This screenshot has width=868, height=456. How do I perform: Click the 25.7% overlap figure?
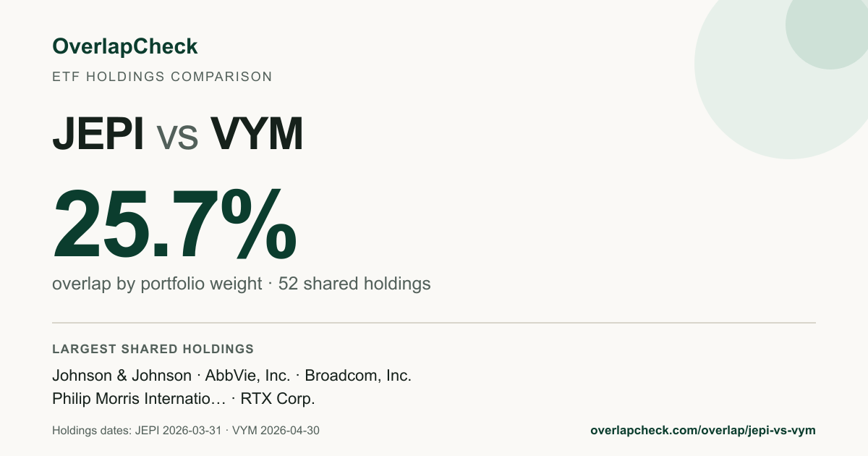pos(175,224)
